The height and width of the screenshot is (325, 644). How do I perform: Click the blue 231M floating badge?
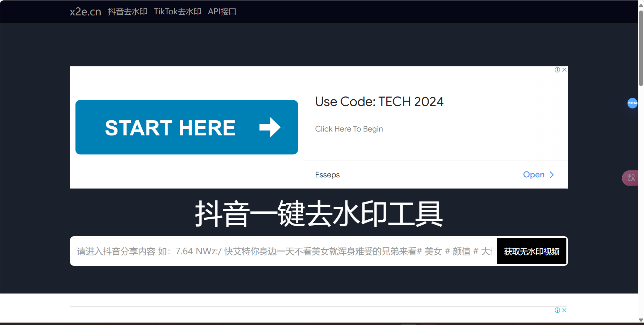pyautogui.click(x=632, y=103)
